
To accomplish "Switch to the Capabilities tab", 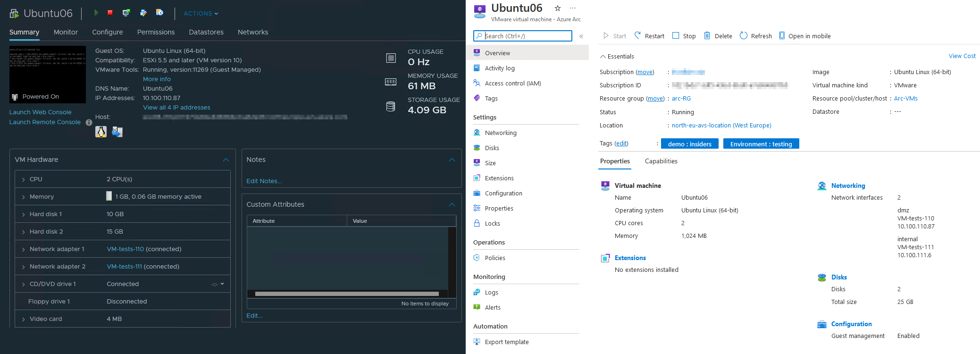I will click(x=661, y=161).
